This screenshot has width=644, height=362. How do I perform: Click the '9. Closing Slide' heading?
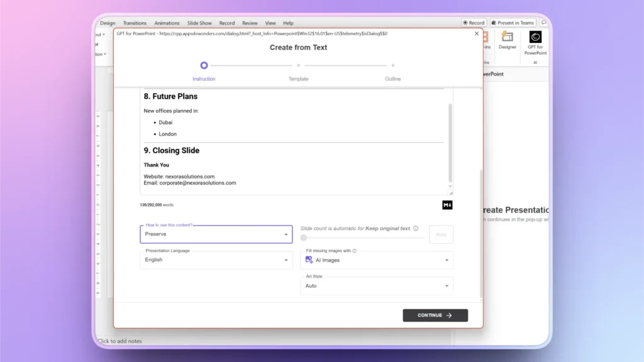[x=171, y=151]
